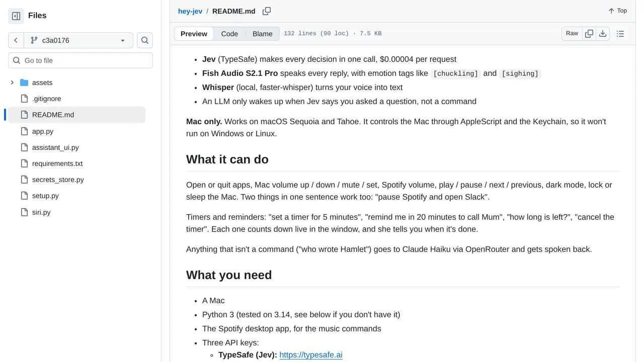Navigate to hey-jev repository root
Image resolution: width=644 pixels, height=362 pixels.
click(x=190, y=11)
